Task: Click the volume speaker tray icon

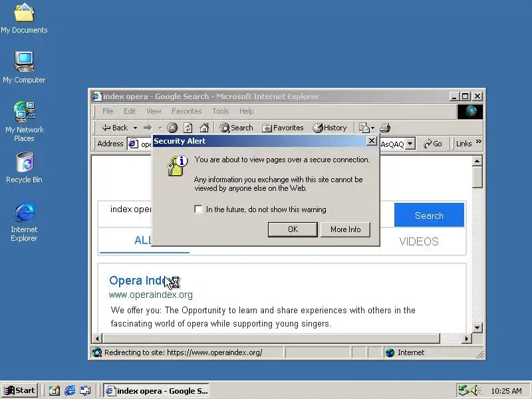Action: coord(475,390)
